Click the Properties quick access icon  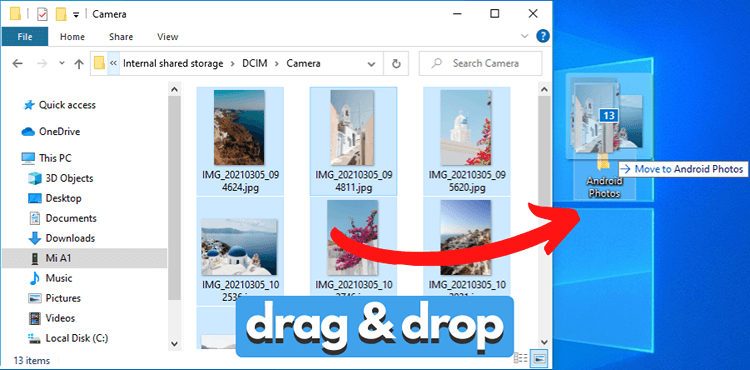point(43,14)
